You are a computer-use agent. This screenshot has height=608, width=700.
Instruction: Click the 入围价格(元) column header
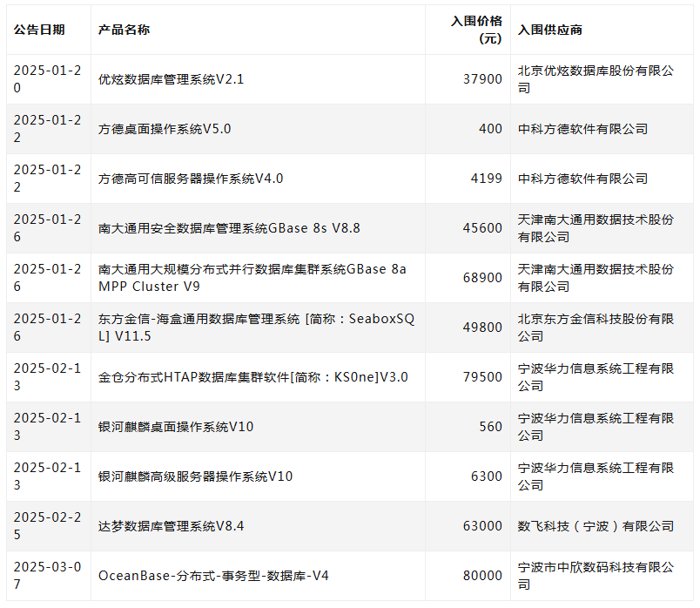[476, 30]
